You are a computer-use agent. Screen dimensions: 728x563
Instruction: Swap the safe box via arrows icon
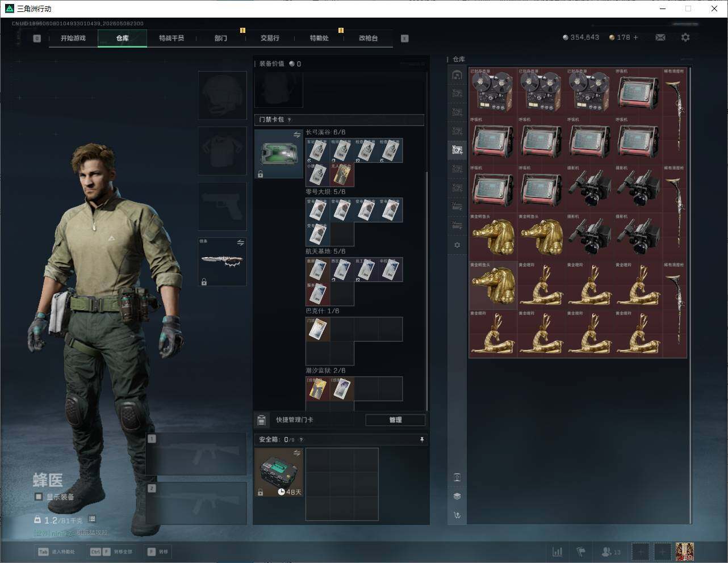[x=296, y=453]
